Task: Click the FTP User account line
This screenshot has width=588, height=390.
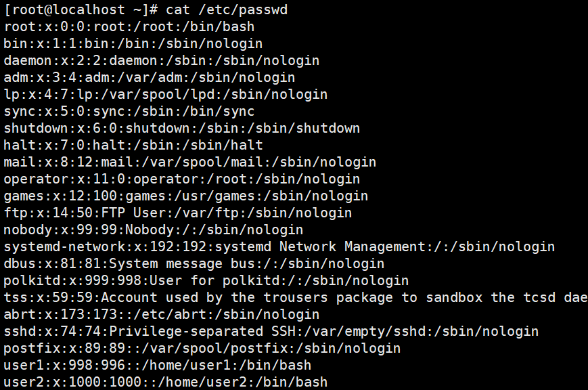Action: 177,213
